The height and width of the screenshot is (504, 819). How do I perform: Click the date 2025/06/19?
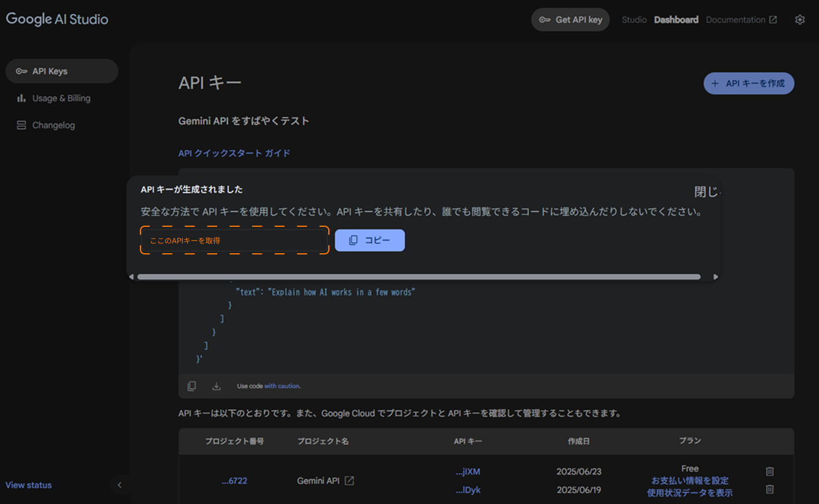579,491
